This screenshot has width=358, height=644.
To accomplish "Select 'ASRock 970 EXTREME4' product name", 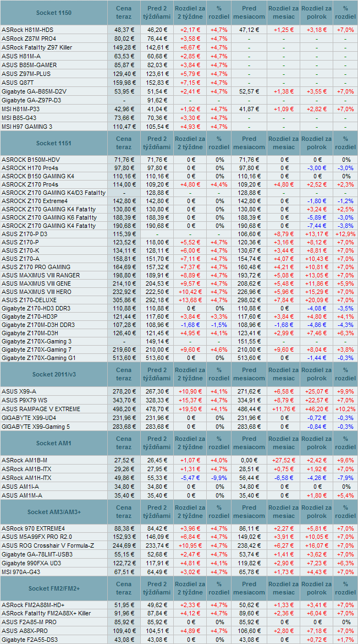I will (x=34, y=528).
